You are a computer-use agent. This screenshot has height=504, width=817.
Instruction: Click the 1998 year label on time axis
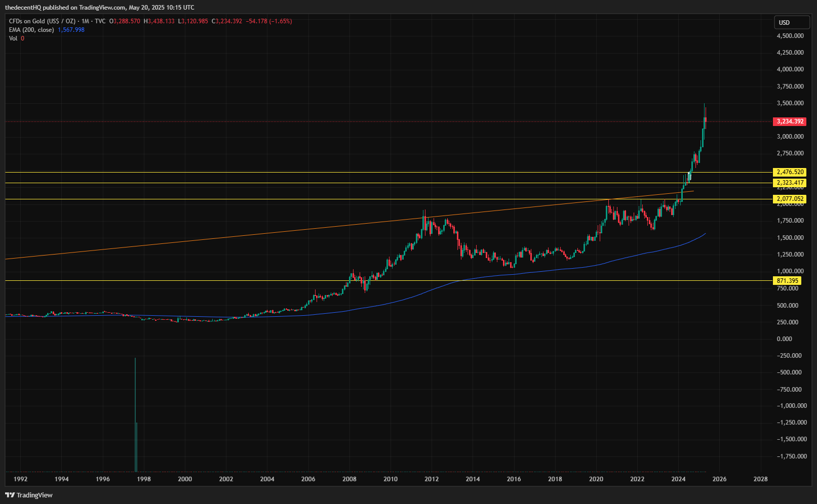click(144, 479)
